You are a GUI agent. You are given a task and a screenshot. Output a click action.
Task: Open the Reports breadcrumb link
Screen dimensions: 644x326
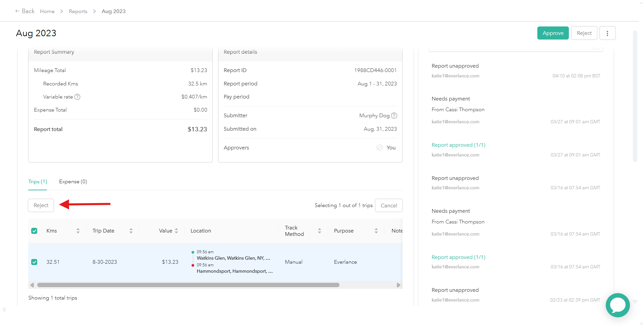(78, 11)
